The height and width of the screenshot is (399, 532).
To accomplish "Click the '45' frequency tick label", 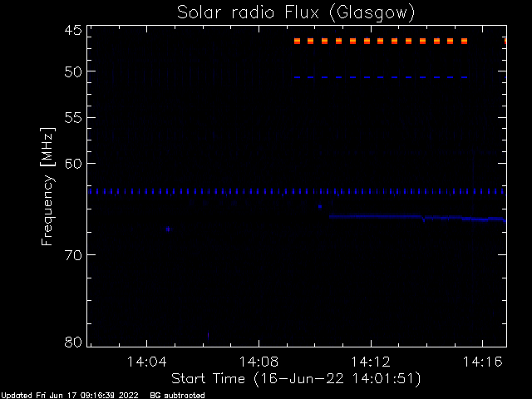I will 73,30.
